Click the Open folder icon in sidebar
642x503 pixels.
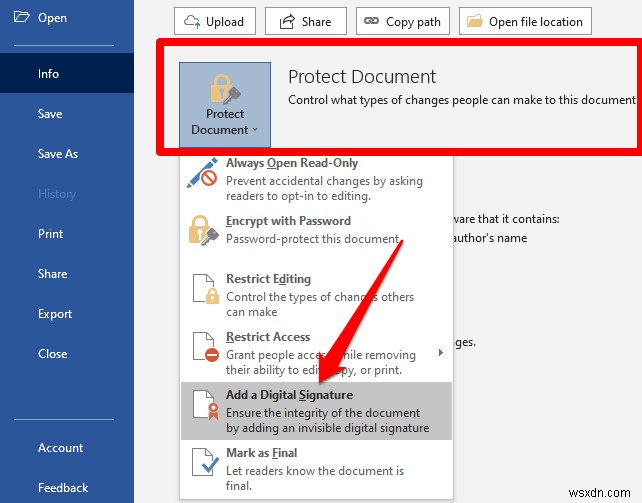click(21, 17)
